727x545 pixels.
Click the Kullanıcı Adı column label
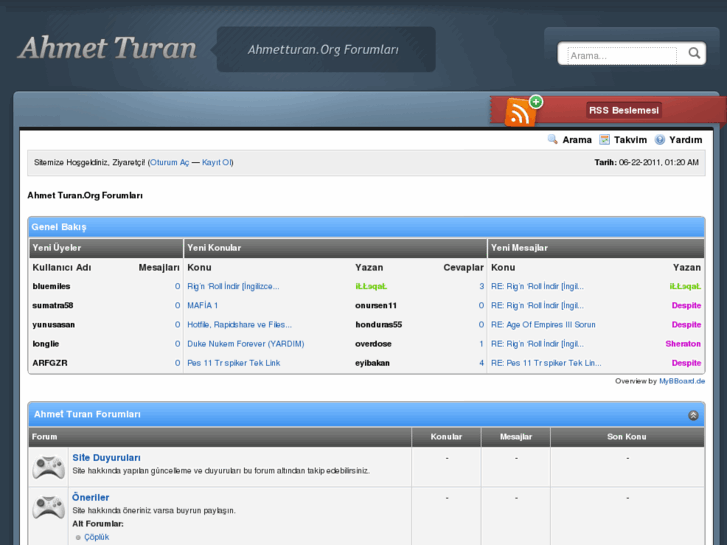pyautogui.click(x=62, y=268)
